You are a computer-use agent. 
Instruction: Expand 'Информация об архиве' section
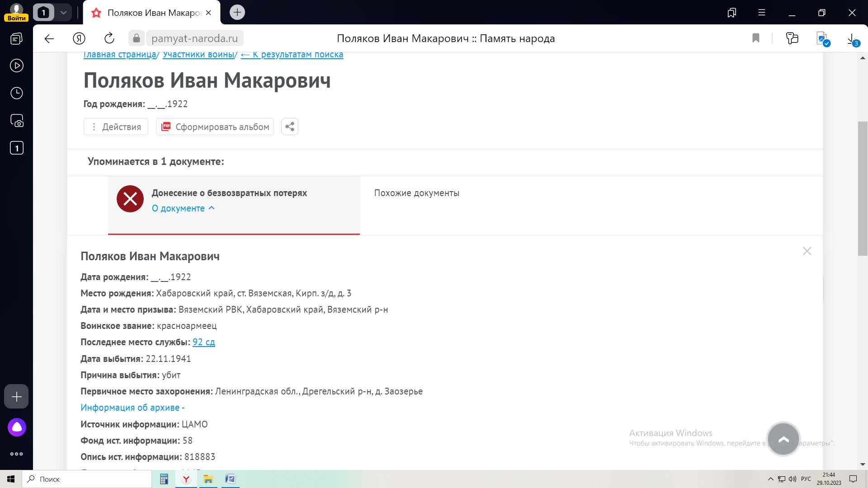(132, 408)
